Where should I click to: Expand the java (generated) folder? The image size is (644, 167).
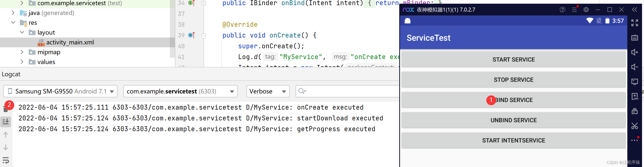click(x=13, y=13)
